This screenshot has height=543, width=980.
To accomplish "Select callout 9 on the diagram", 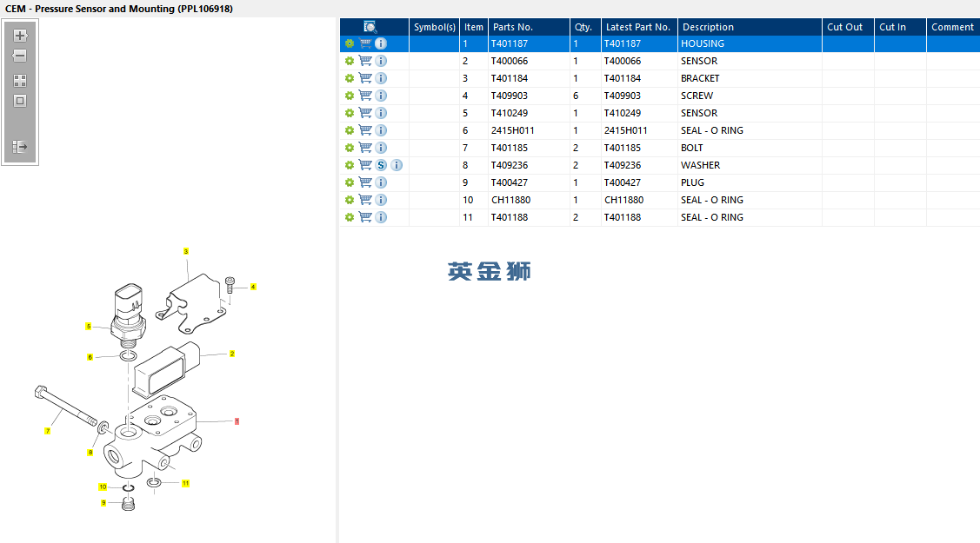I will pyautogui.click(x=103, y=502).
